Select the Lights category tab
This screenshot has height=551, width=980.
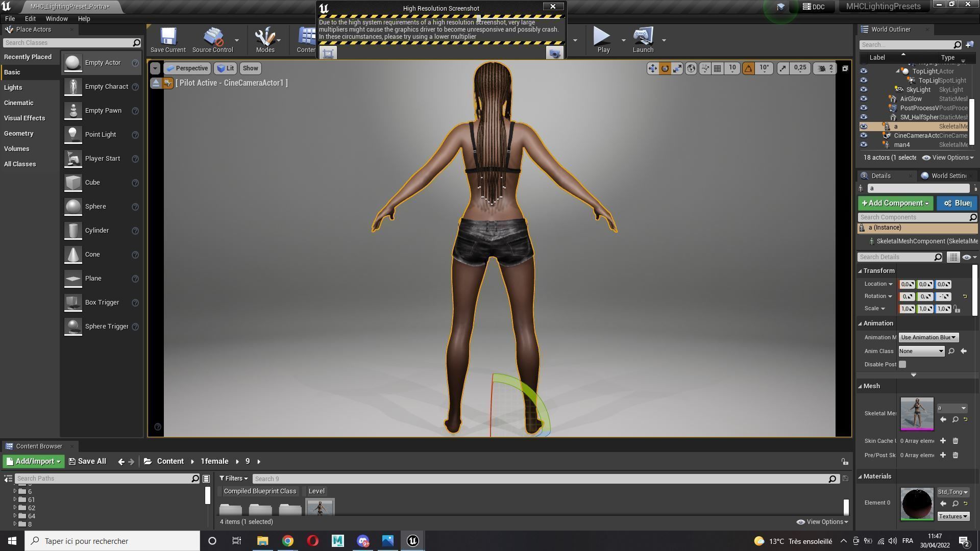pyautogui.click(x=13, y=88)
